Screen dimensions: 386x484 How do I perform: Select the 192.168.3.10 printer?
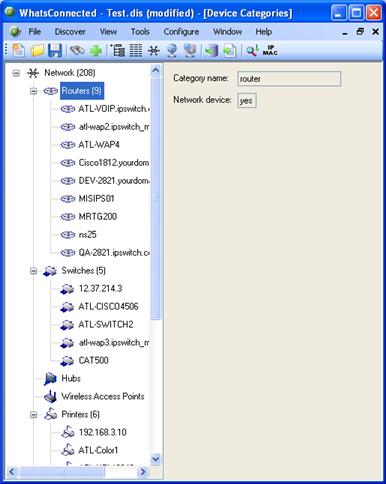pyautogui.click(x=103, y=433)
